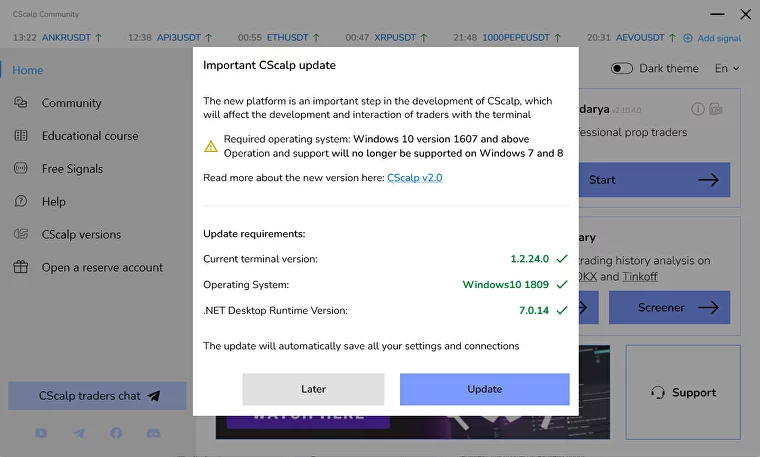Click the log file icon beside info
This screenshot has width=760, height=457.
coord(716,109)
